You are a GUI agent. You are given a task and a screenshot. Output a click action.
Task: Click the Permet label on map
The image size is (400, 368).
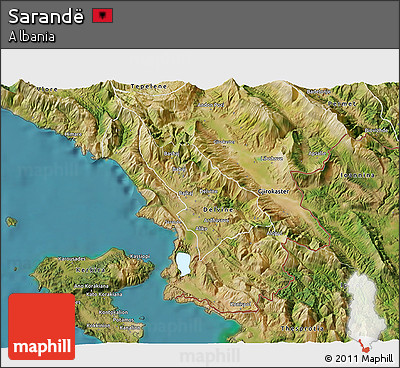pos(342,104)
